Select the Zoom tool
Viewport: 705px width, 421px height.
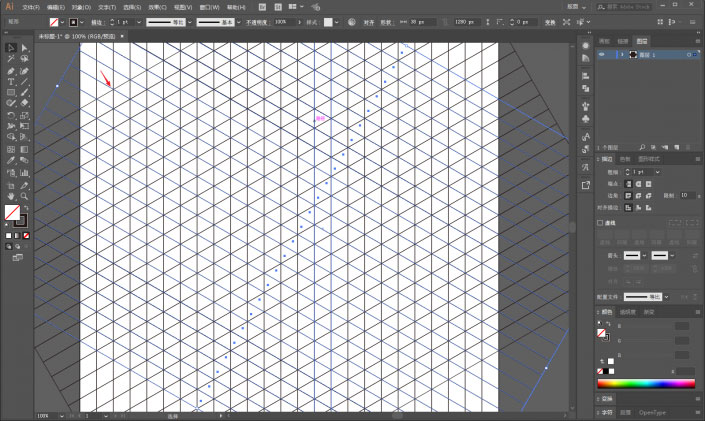tap(24, 197)
